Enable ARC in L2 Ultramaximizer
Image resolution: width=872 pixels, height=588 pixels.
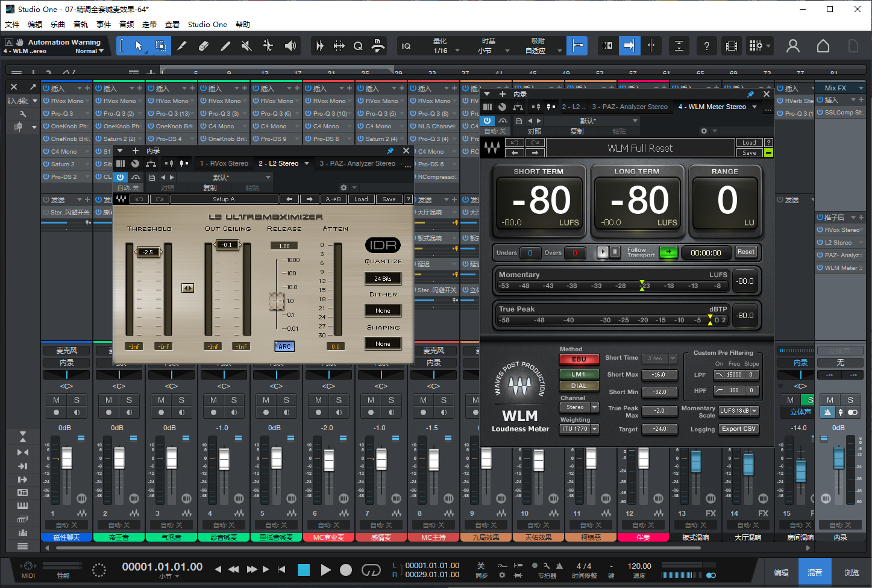click(284, 346)
